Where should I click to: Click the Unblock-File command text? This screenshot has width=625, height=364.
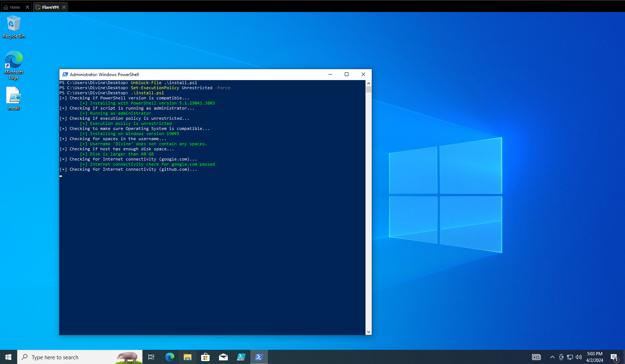[x=164, y=83]
